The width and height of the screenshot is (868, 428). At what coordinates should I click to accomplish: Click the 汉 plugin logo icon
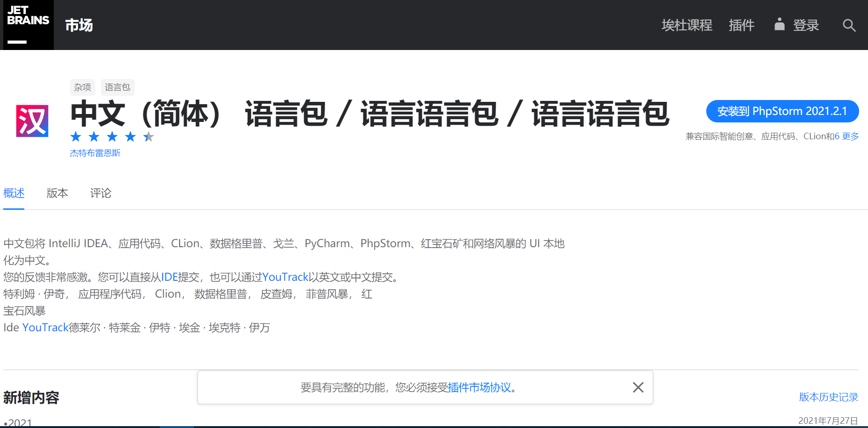(x=32, y=121)
